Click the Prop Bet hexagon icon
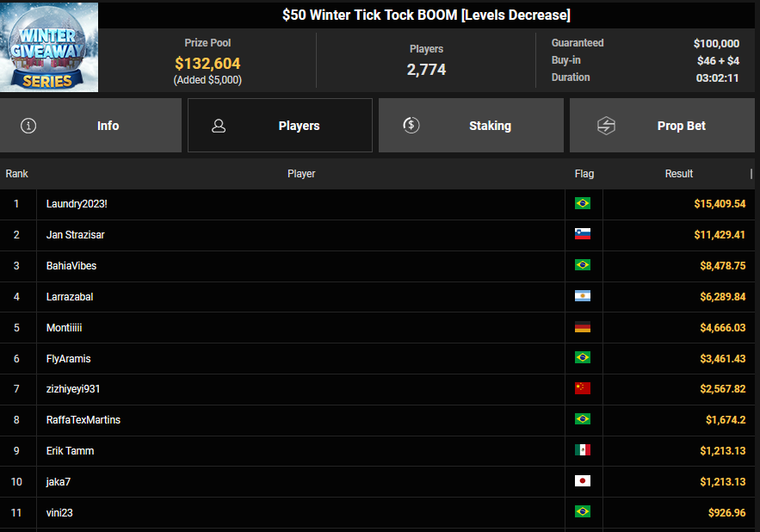 click(606, 126)
